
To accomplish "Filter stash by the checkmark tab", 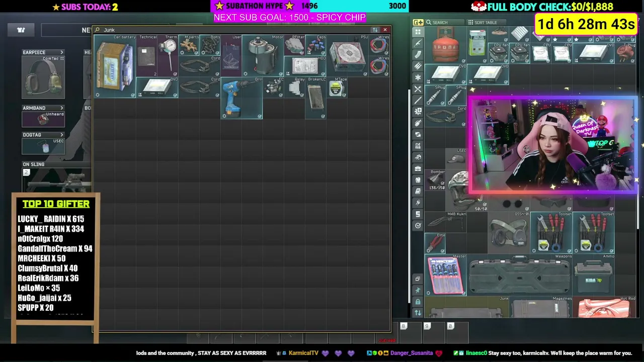I will tap(418, 225).
